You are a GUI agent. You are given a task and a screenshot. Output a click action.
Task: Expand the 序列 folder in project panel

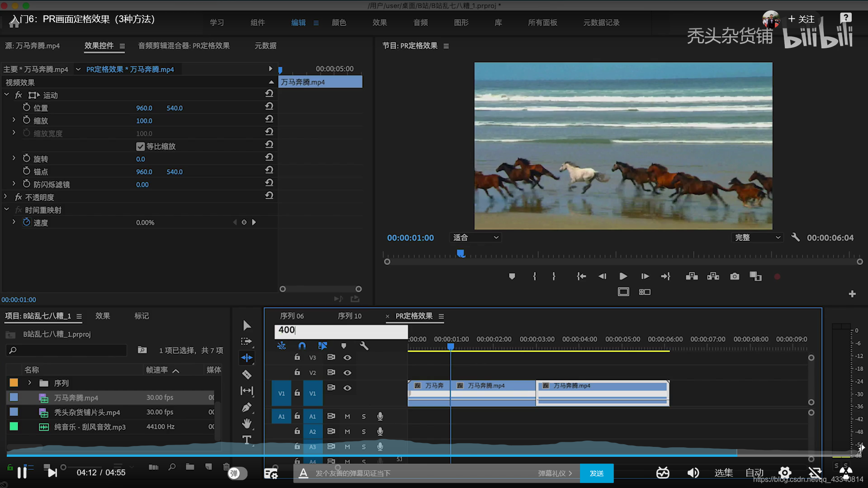pos(30,383)
